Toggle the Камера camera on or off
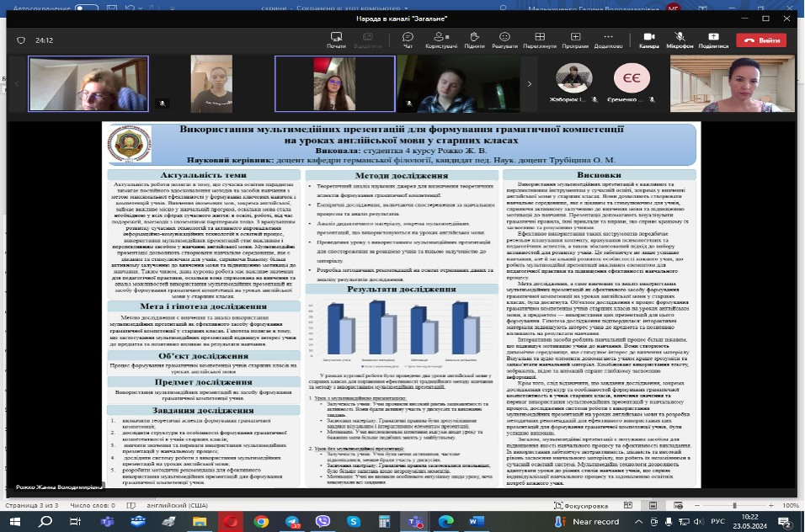The image size is (805, 532). tap(648, 40)
